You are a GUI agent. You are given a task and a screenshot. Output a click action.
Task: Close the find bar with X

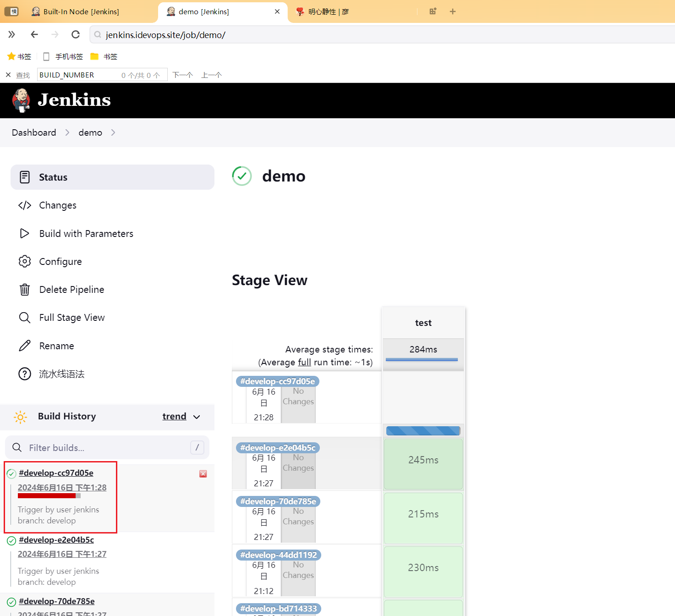tap(8, 75)
